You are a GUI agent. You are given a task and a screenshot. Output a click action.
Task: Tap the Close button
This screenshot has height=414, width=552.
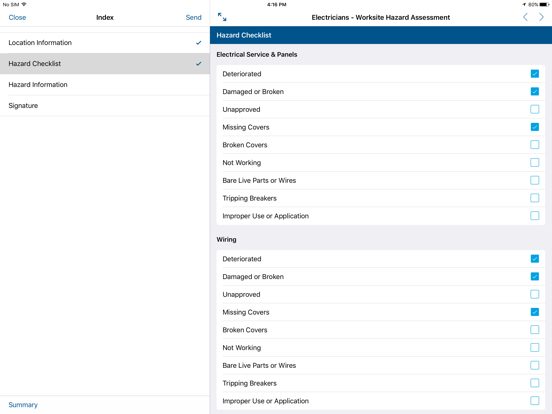[x=17, y=17]
